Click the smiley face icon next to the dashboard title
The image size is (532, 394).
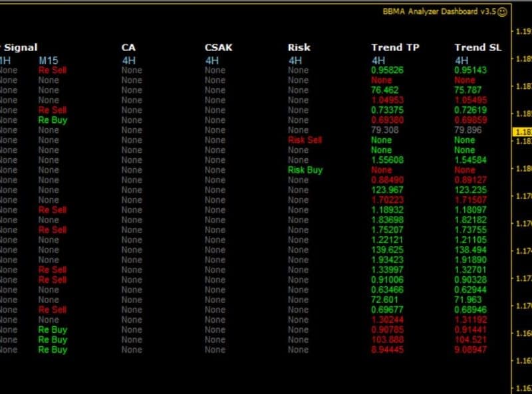[x=502, y=11]
